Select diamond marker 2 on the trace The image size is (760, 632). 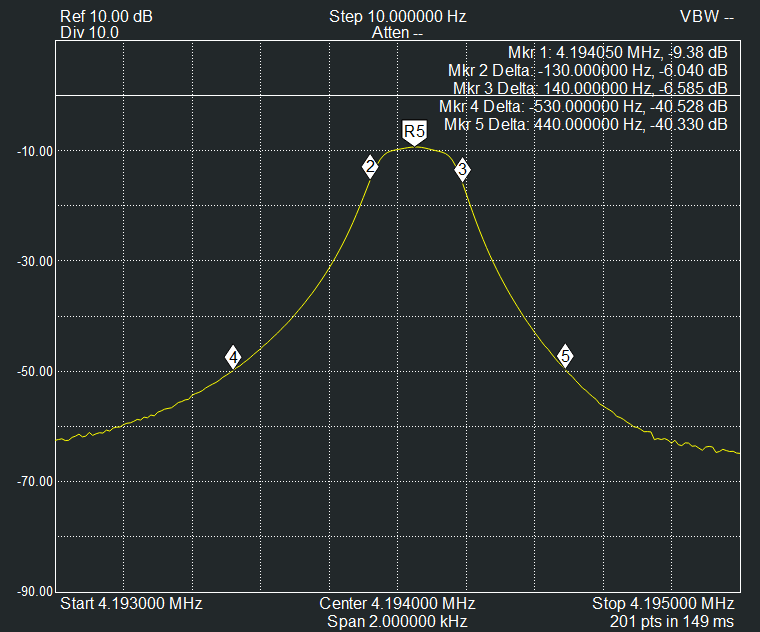tap(370, 167)
